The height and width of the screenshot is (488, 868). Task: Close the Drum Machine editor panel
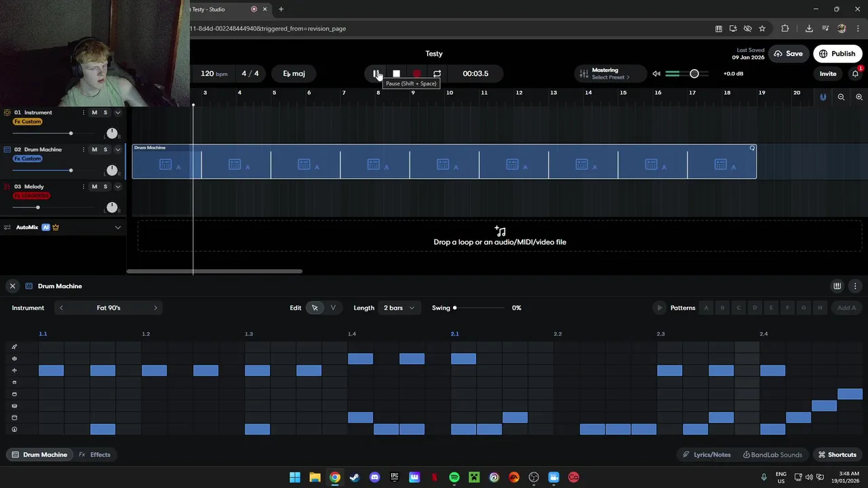tap(12, 286)
